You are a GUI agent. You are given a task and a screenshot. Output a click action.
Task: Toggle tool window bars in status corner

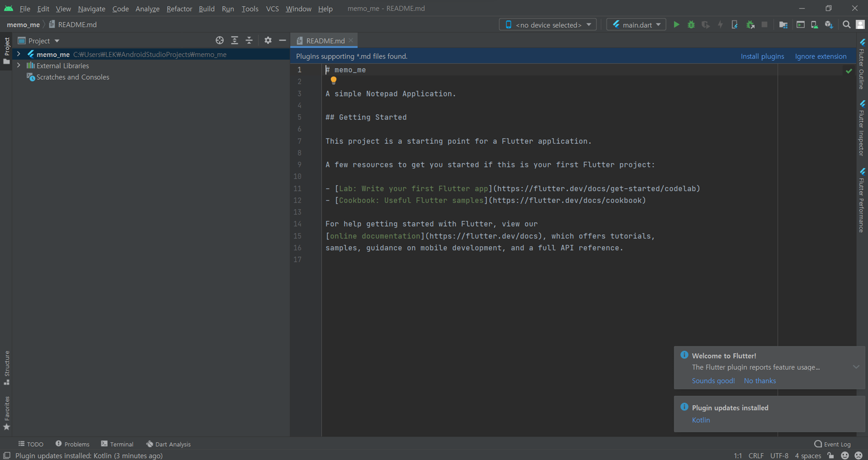coord(7,456)
